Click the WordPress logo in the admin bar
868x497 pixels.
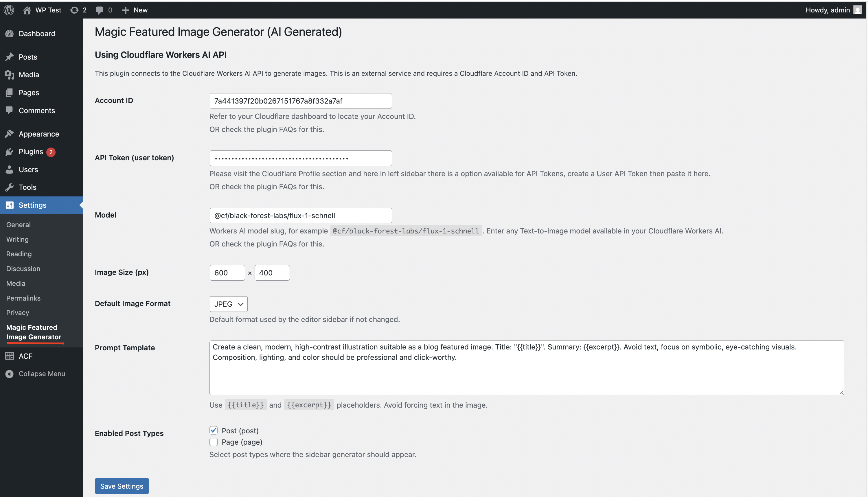8,10
